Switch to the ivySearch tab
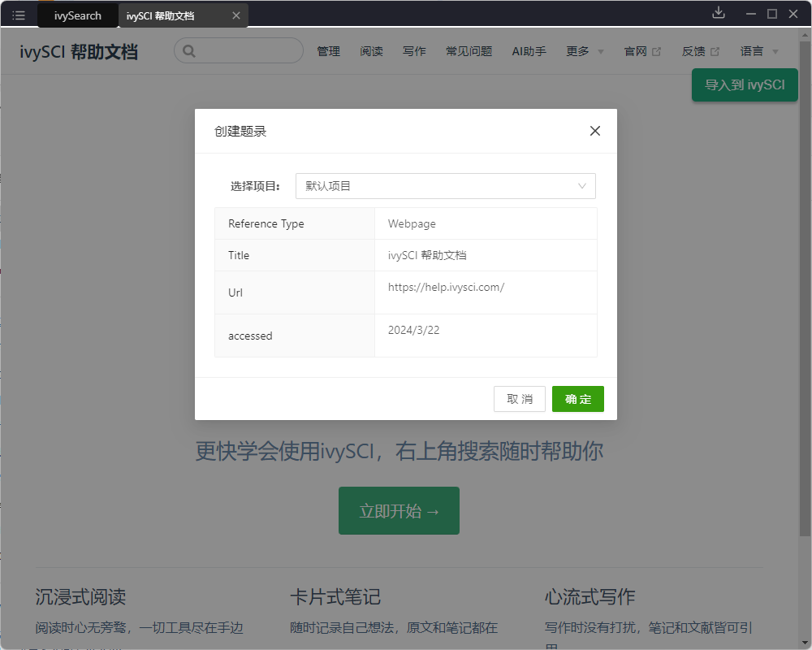Screen dimensions: 812x650 click(x=78, y=15)
